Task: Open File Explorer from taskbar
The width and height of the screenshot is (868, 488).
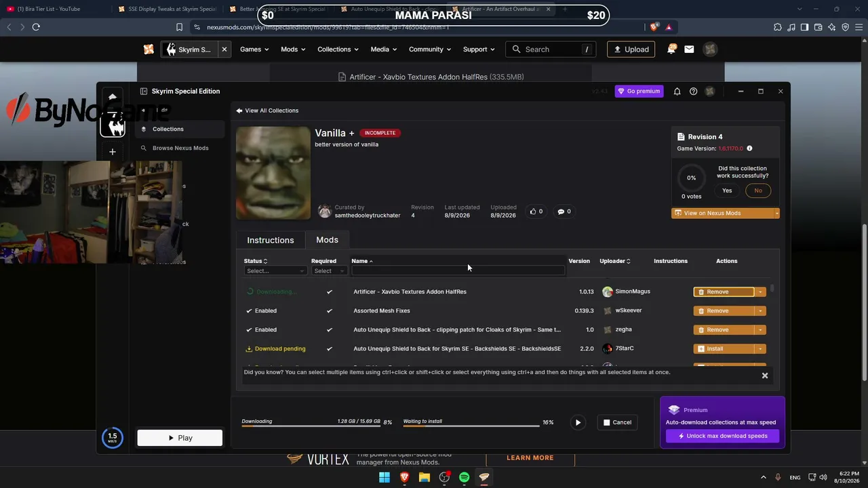Action: tap(425, 477)
